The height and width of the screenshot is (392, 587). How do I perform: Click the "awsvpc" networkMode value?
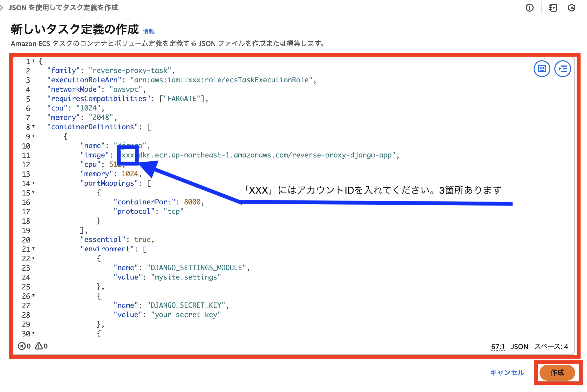[126, 89]
